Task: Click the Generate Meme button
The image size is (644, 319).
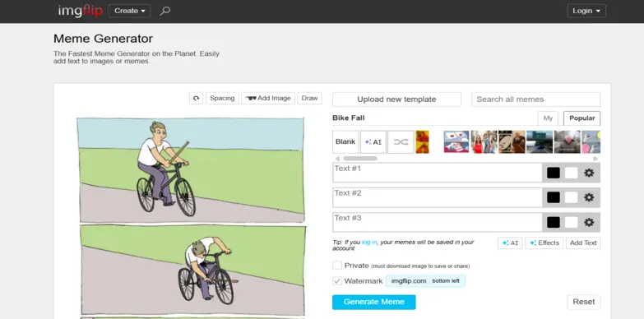Action: (373, 302)
